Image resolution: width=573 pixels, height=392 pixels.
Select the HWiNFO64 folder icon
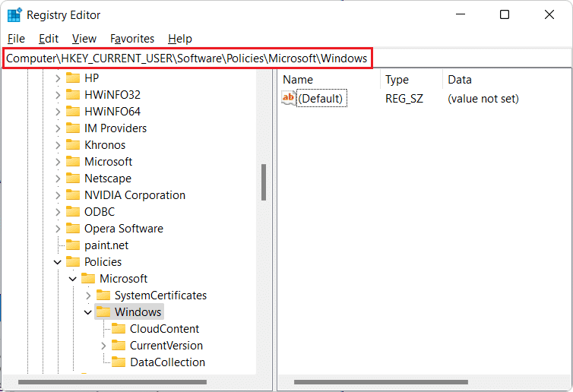(x=73, y=111)
